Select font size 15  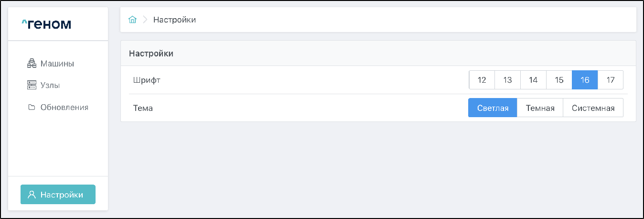click(559, 80)
